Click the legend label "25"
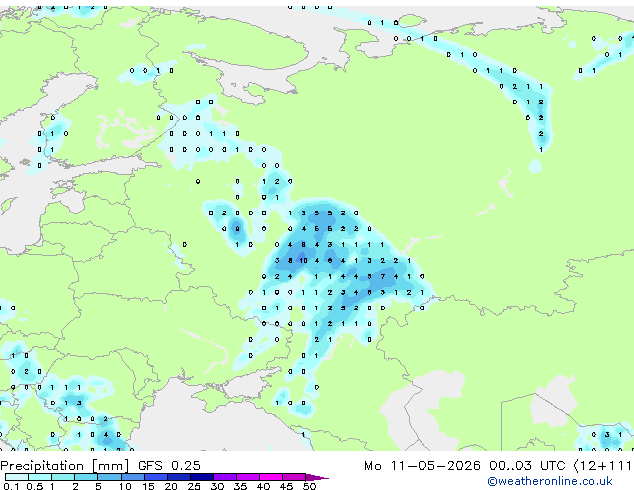This screenshot has height=490, width=634. coord(194,486)
